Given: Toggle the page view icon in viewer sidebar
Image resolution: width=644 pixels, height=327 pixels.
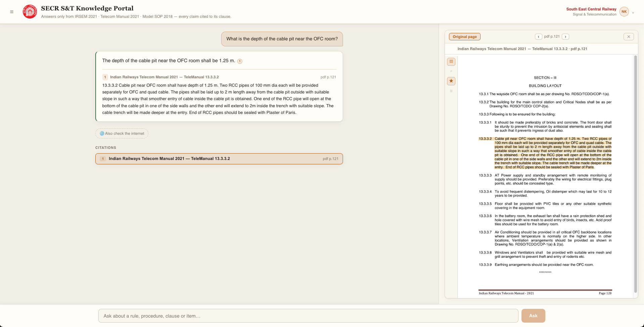Looking at the screenshot, I should coord(451,62).
